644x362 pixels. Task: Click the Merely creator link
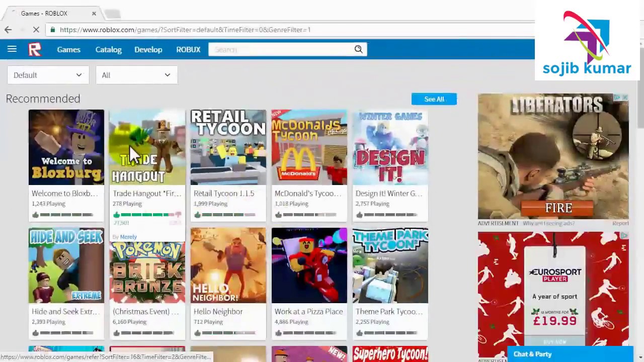[x=128, y=237]
